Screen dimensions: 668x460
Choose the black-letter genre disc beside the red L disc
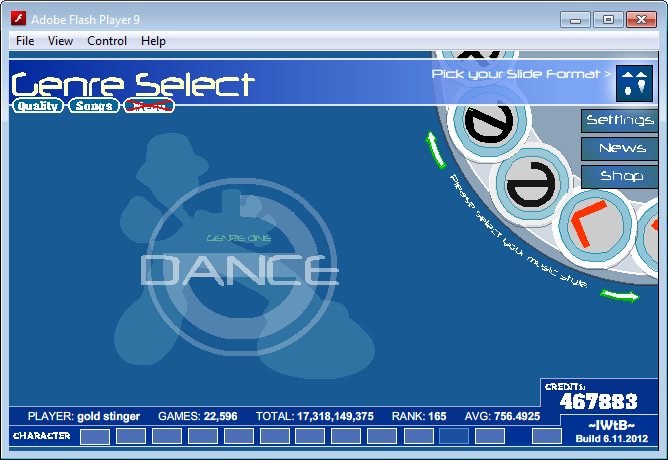tap(530, 184)
